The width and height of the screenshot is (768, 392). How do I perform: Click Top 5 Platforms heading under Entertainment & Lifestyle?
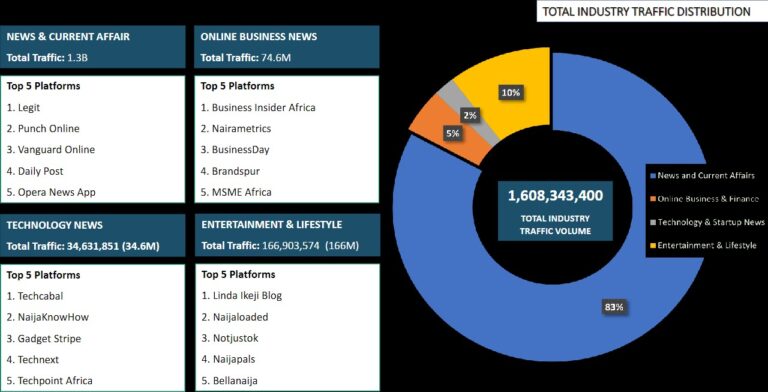pyautogui.click(x=239, y=274)
